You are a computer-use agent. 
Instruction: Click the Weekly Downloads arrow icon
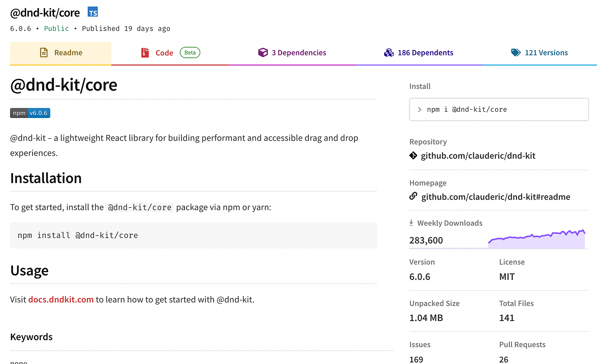pyautogui.click(x=411, y=223)
